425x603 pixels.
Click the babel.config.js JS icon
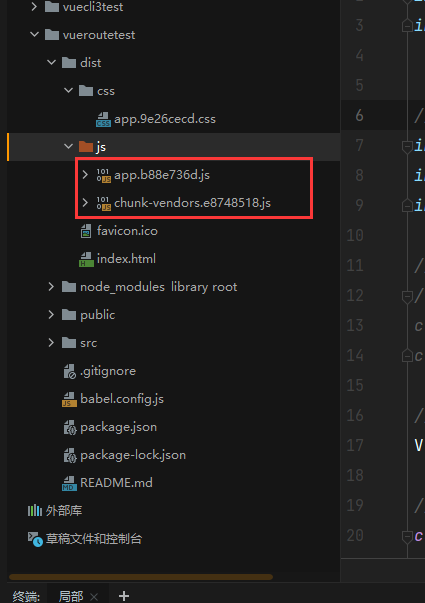pos(69,399)
